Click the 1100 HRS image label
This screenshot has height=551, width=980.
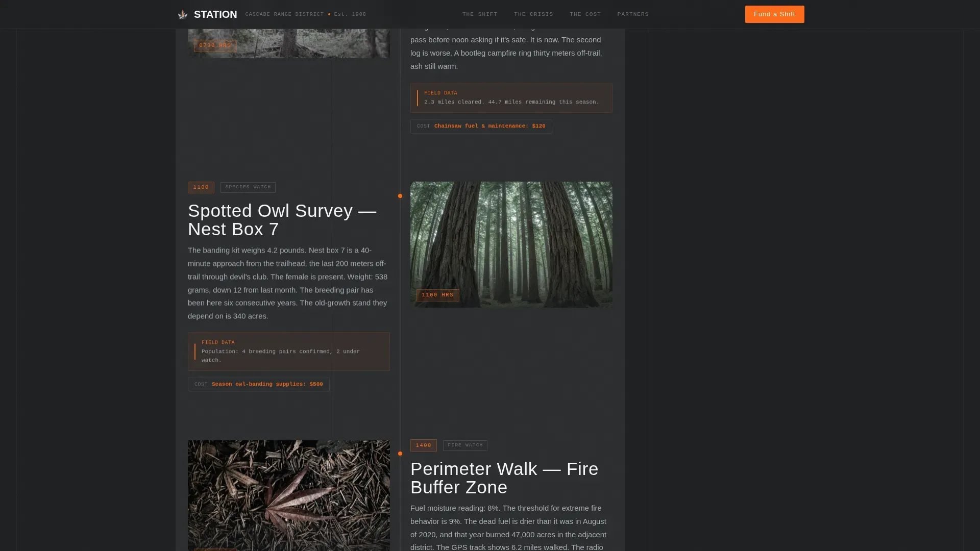click(x=437, y=295)
